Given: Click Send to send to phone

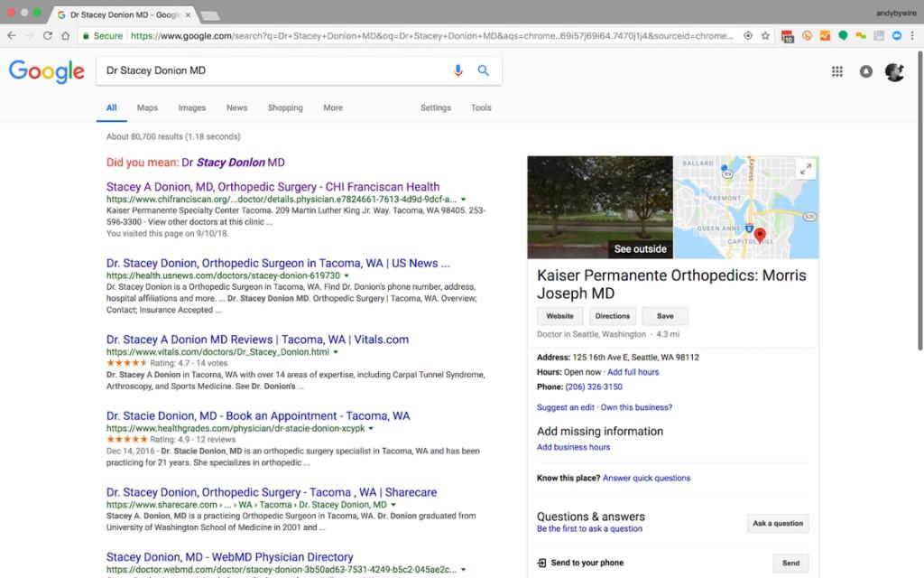Looking at the screenshot, I should point(790,564).
